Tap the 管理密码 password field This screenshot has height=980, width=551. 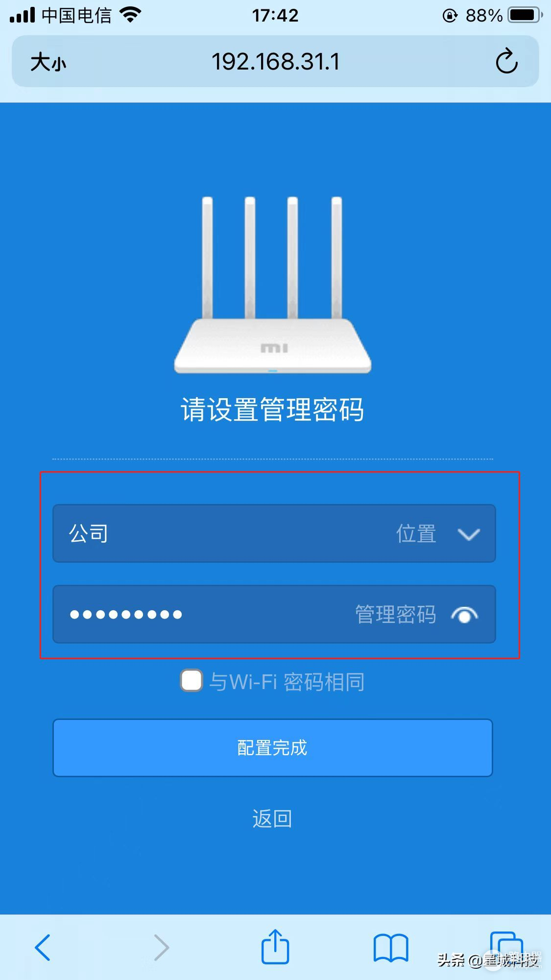274,614
